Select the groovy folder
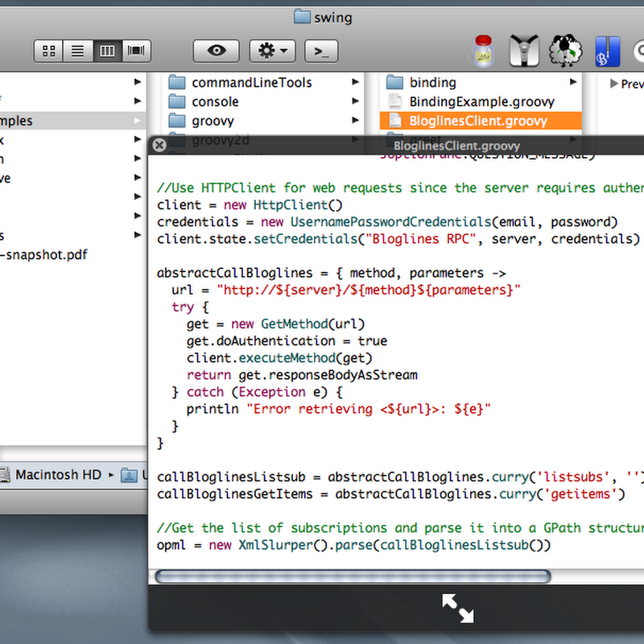The width and height of the screenshot is (644, 644). pyautogui.click(x=213, y=121)
